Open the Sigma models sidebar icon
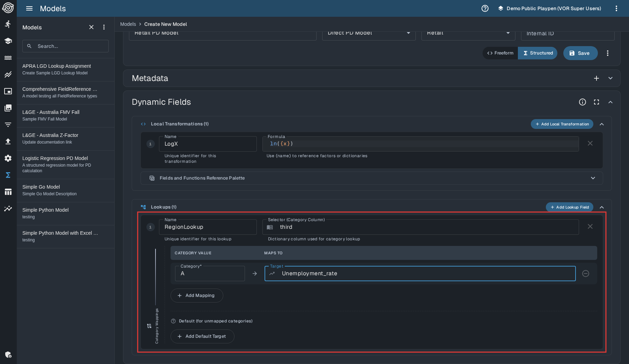The height and width of the screenshot is (364, 629). (x=8, y=175)
